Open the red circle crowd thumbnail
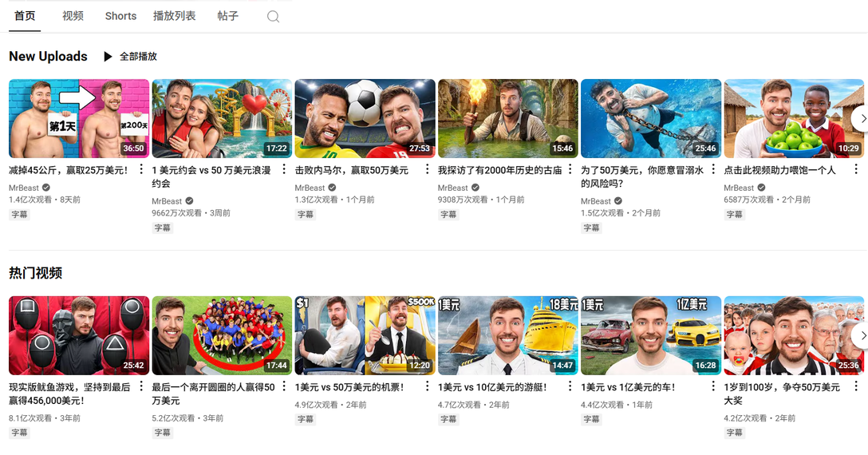The width and height of the screenshot is (868, 455). pyautogui.click(x=222, y=336)
